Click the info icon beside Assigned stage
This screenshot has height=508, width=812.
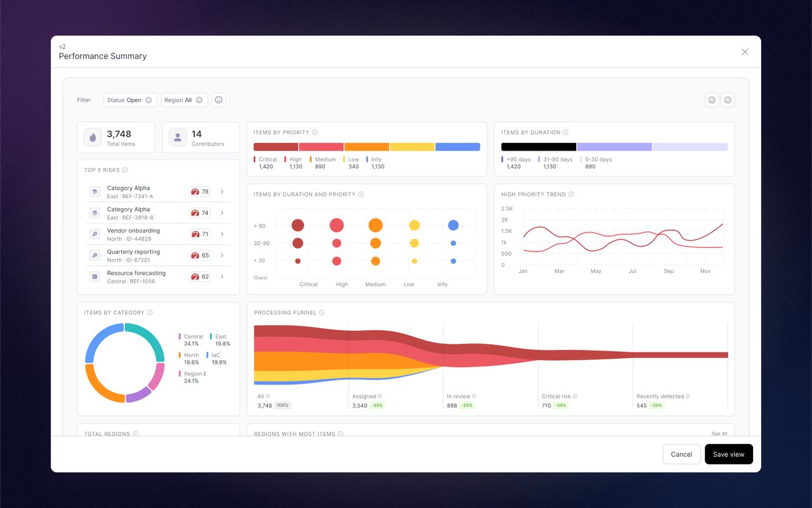tap(380, 396)
